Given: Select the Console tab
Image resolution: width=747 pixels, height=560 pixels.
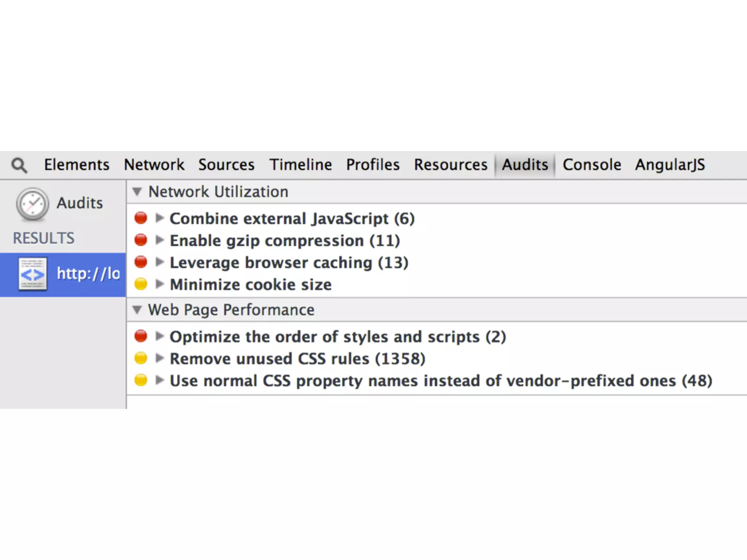Looking at the screenshot, I should point(592,165).
